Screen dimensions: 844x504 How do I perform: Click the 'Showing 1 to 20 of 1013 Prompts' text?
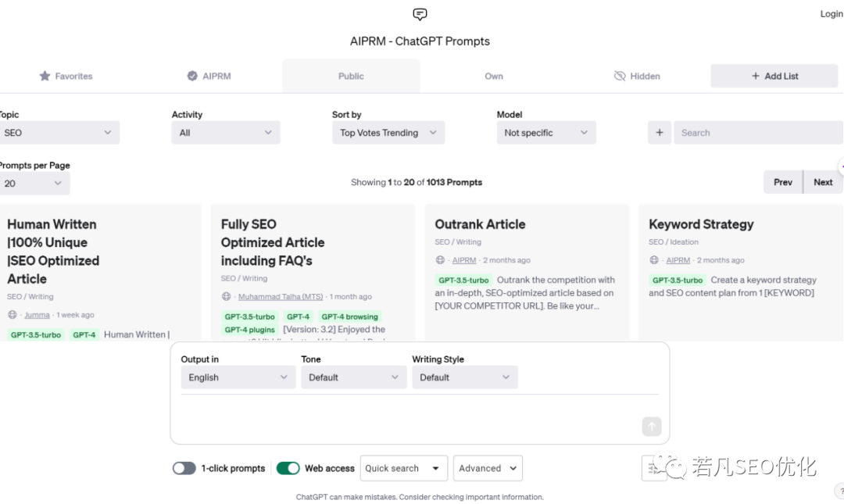(417, 182)
